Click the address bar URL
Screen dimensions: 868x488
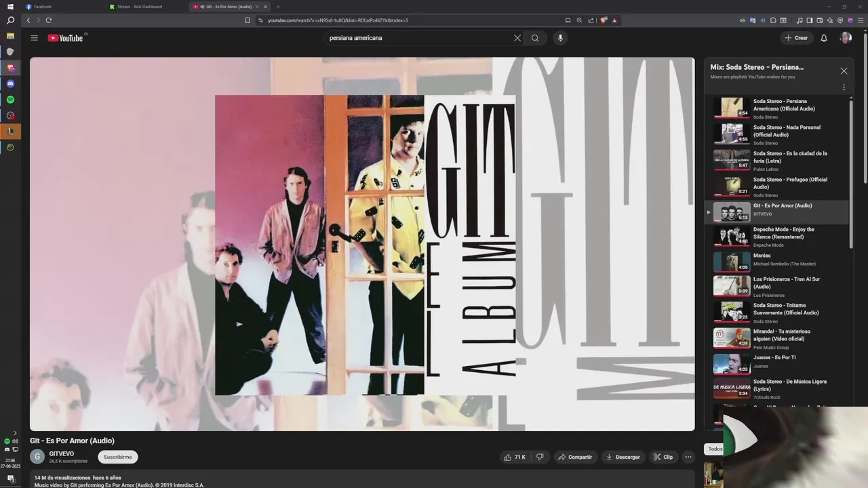(338, 20)
